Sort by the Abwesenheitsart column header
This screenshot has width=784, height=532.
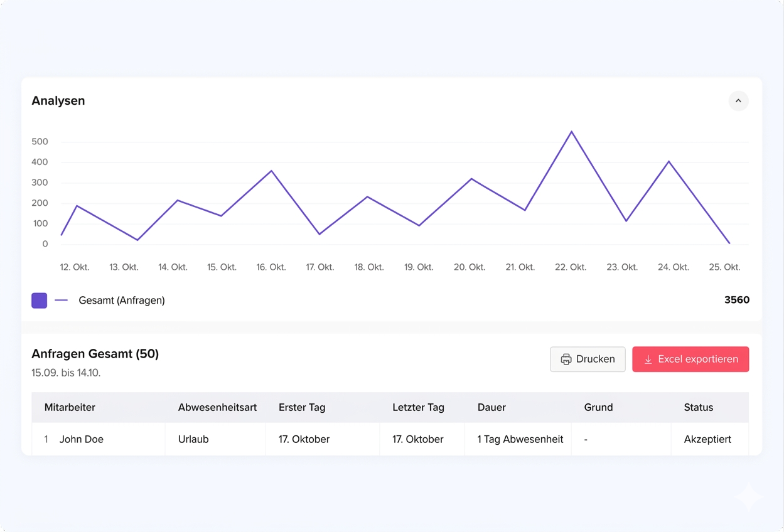point(217,407)
